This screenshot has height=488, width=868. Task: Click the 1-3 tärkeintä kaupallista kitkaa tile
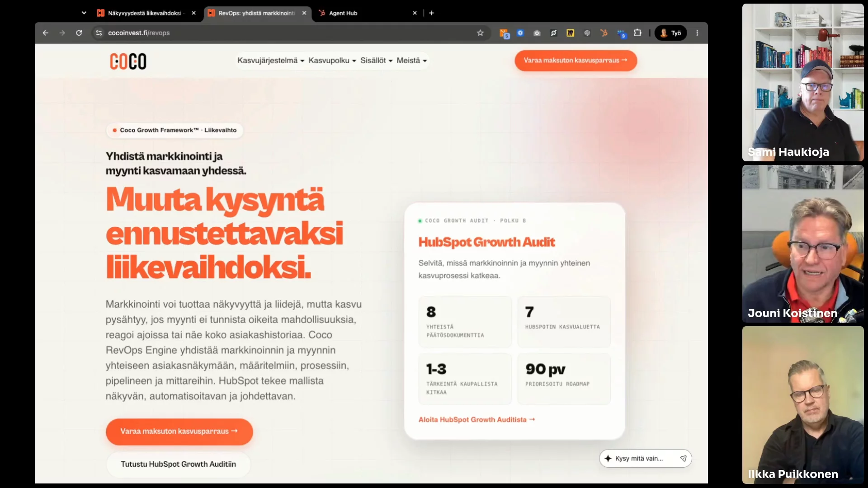pyautogui.click(x=465, y=379)
